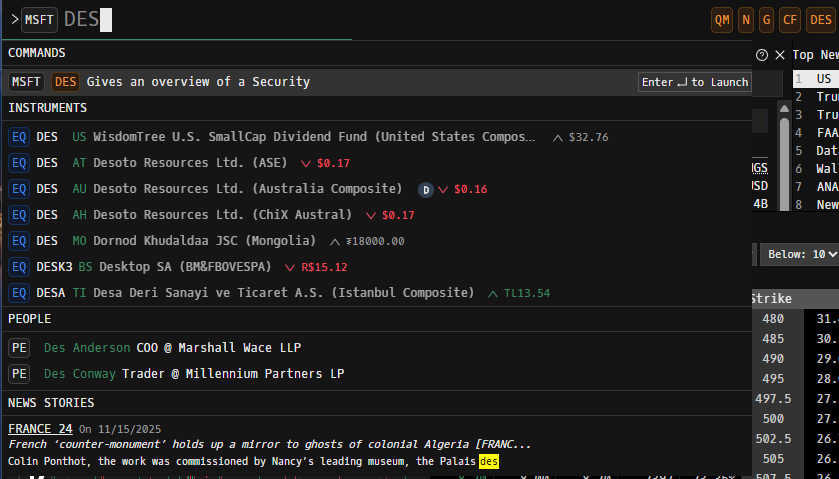Open Des Anderson COO at Marshall Wace
This screenshot has height=479, width=839.
pos(377,348)
